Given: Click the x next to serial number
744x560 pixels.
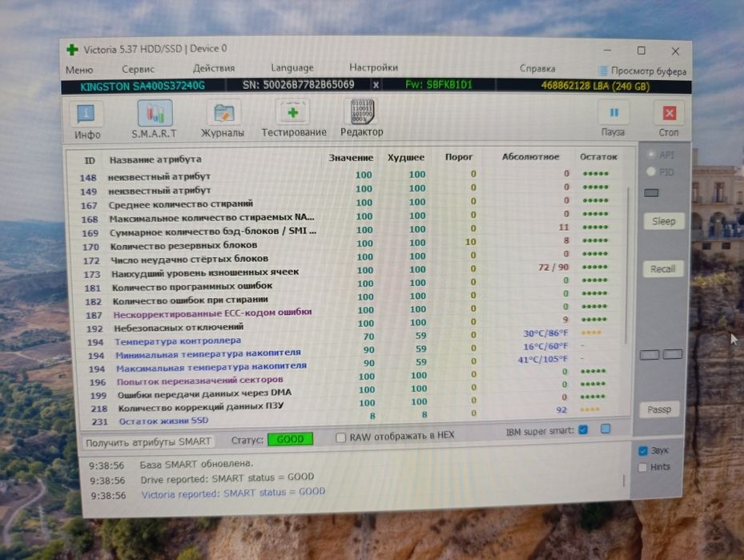Looking at the screenshot, I should [376, 85].
